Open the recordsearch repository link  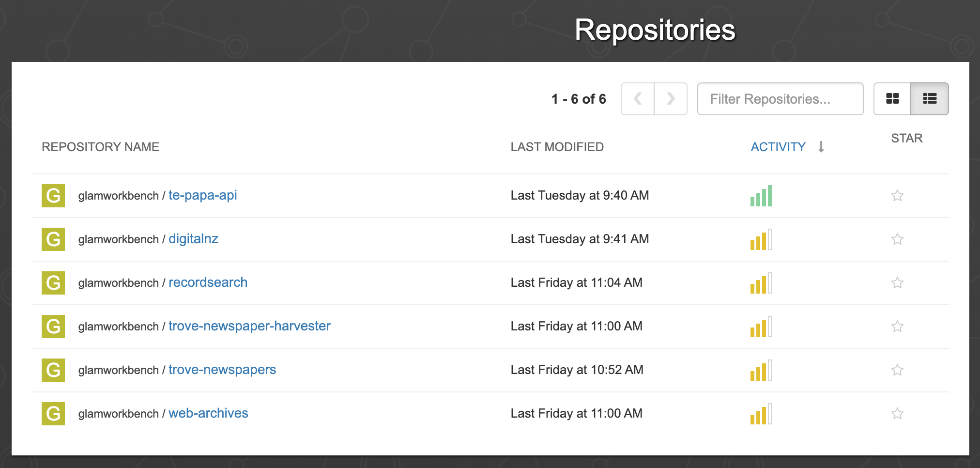(208, 282)
